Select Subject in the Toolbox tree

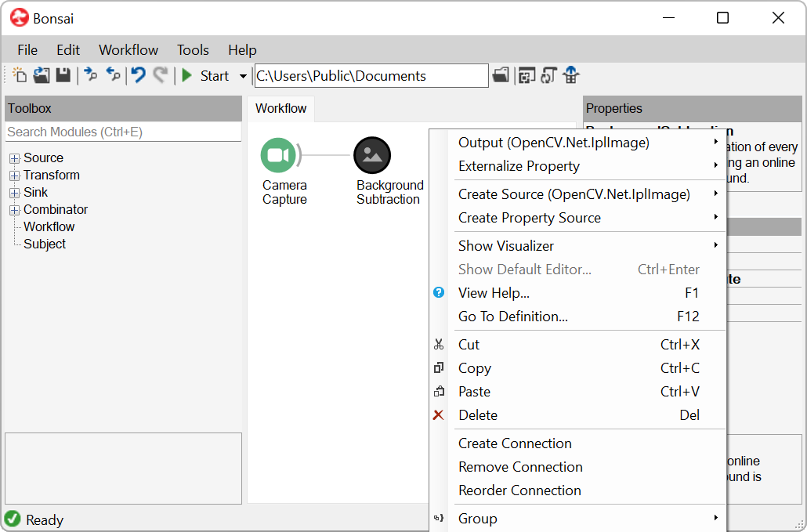[x=45, y=244]
